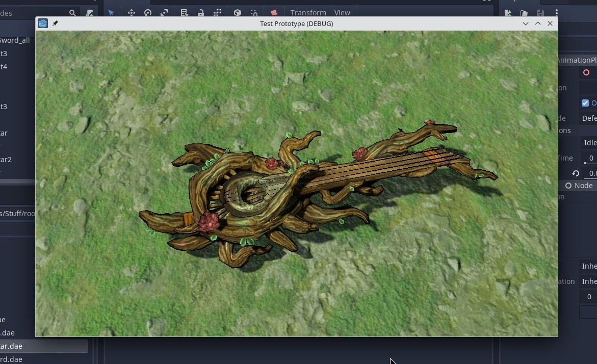Viewport: 597px width, 364px height.
Task: Click the Godot logo icon in debug window
Action: point(43,23)
